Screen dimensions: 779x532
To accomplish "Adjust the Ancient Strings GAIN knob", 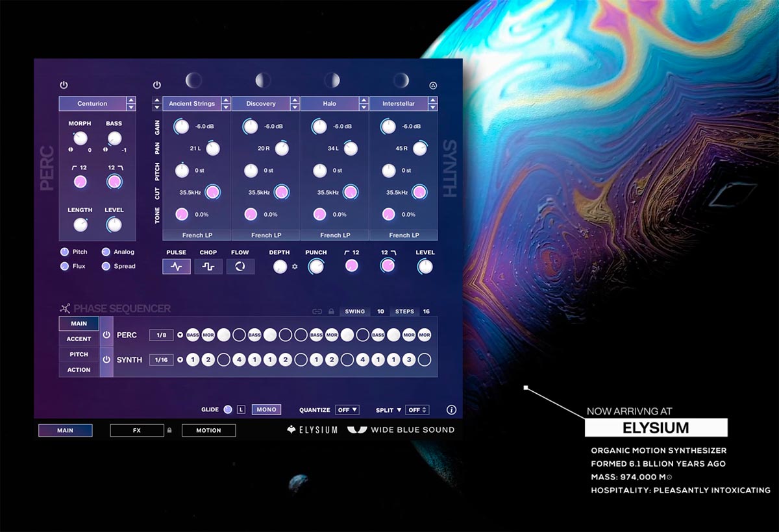I will [x=181, y=127].
